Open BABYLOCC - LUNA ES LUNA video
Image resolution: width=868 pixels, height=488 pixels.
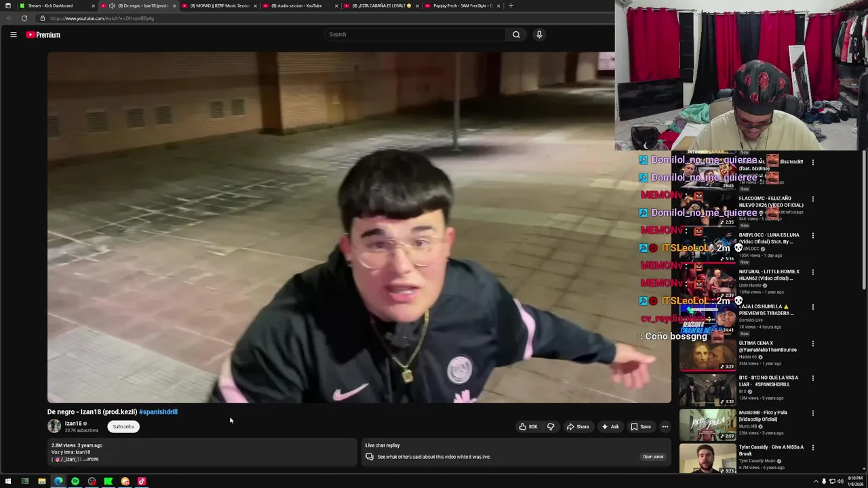(769, 238)
